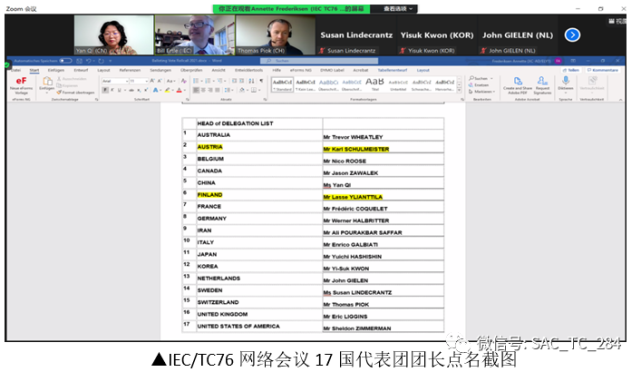Apply the Titel style from gallery
641x372 pixels.
coord(375,85)
